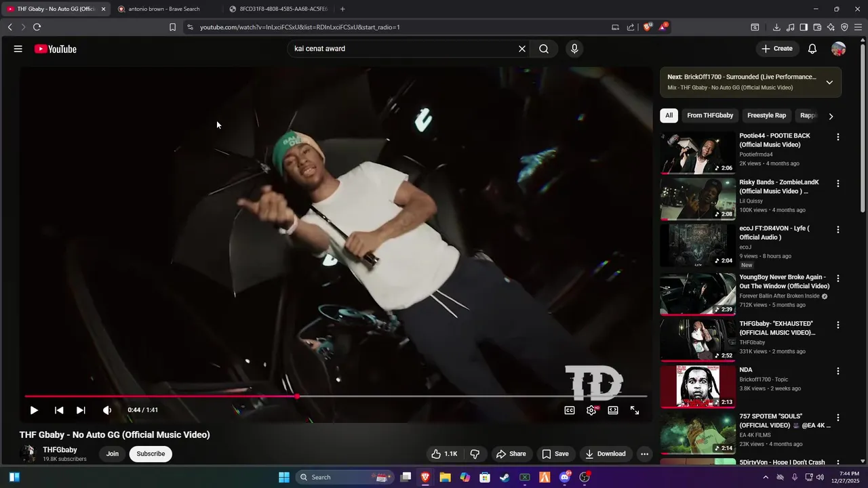Image resolution: width=868 pixels, height=488 pixels.
Task: Share this video
Action: [x=511, y=454]
